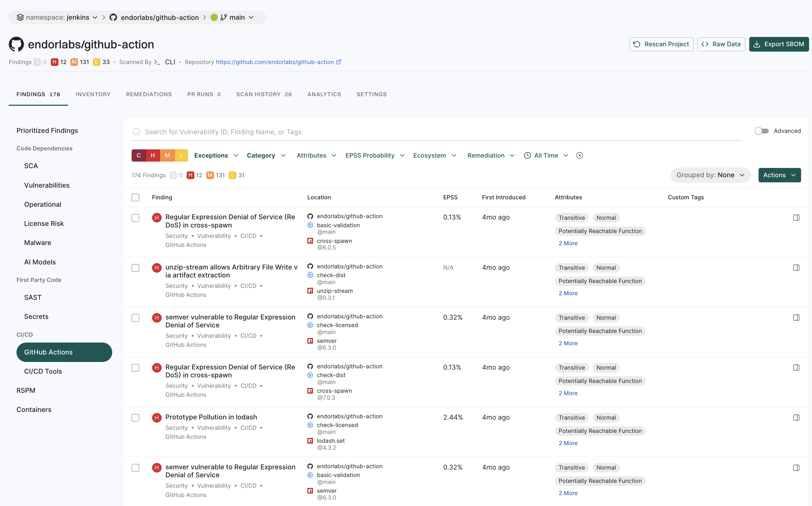Change the Grouped by: None dropdown
Viewport: 812px width, 506px height.
[710, 175]
